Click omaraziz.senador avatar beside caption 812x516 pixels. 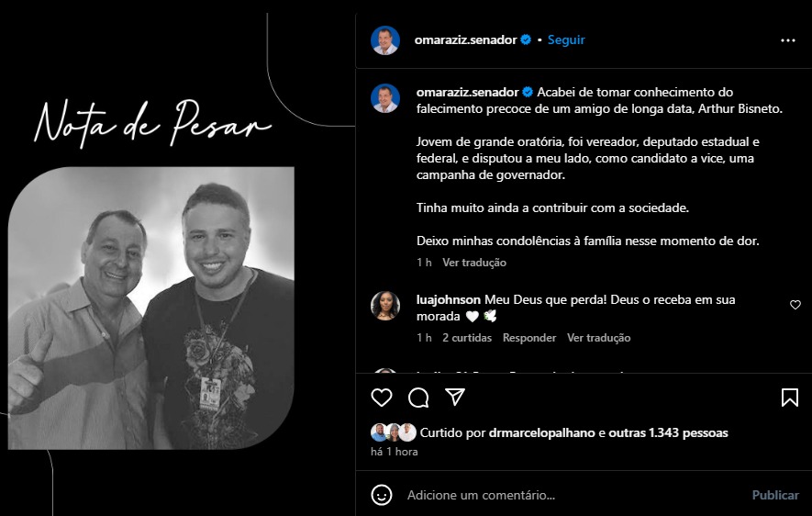point(385,98)
